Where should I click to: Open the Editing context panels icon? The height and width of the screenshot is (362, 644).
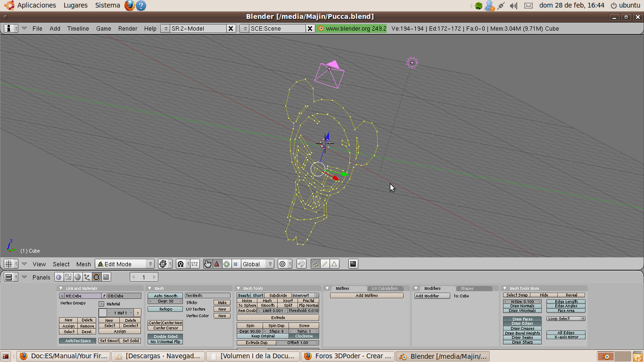(x=97, y=277)
